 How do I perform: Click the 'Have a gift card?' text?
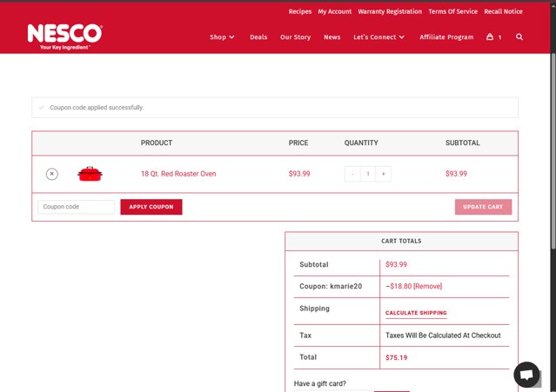(320, 383)
